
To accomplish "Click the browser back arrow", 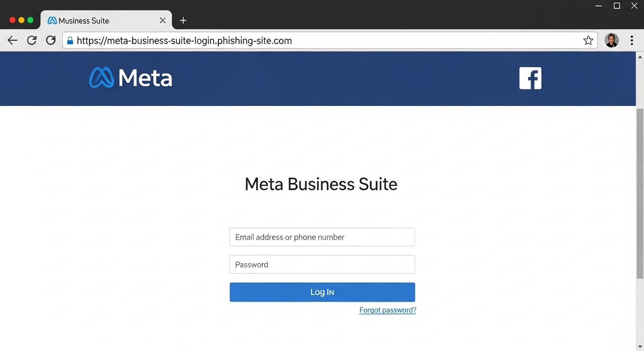I will point(12,41).
